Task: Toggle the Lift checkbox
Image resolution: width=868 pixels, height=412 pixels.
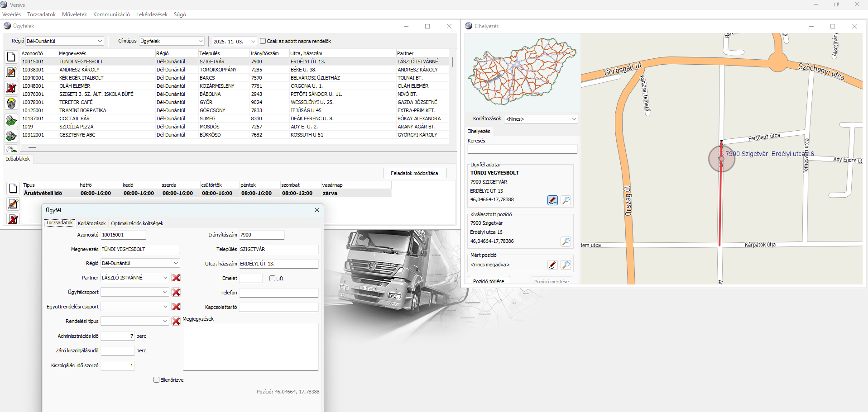Action: point(272,279)
